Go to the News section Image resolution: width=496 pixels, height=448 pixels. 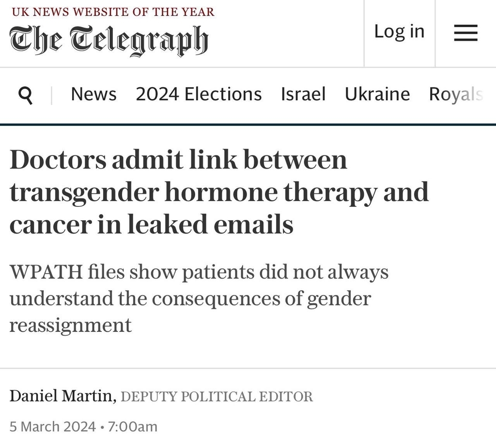coord(93,94)
